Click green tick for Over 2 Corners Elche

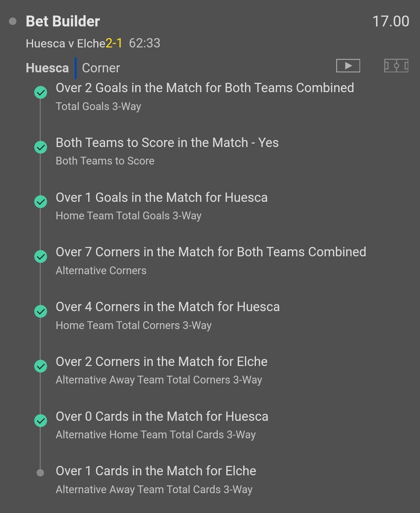(x=40, y=366)
